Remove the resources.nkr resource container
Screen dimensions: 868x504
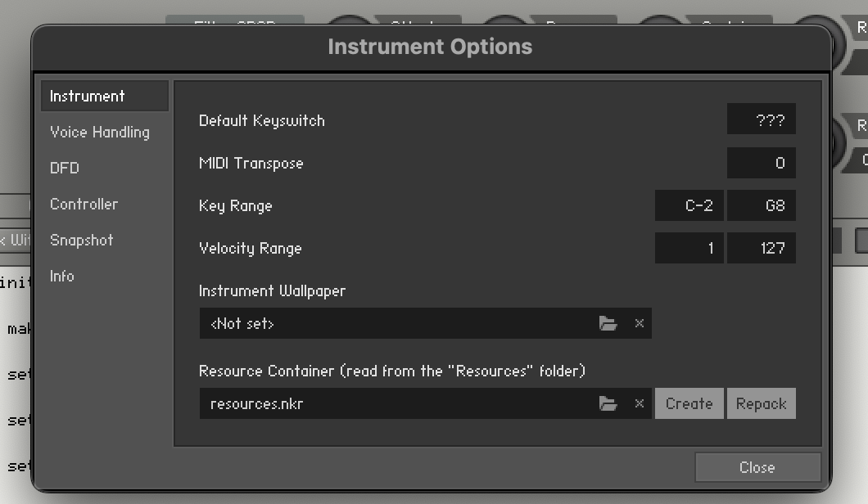[x=640, y=403]
